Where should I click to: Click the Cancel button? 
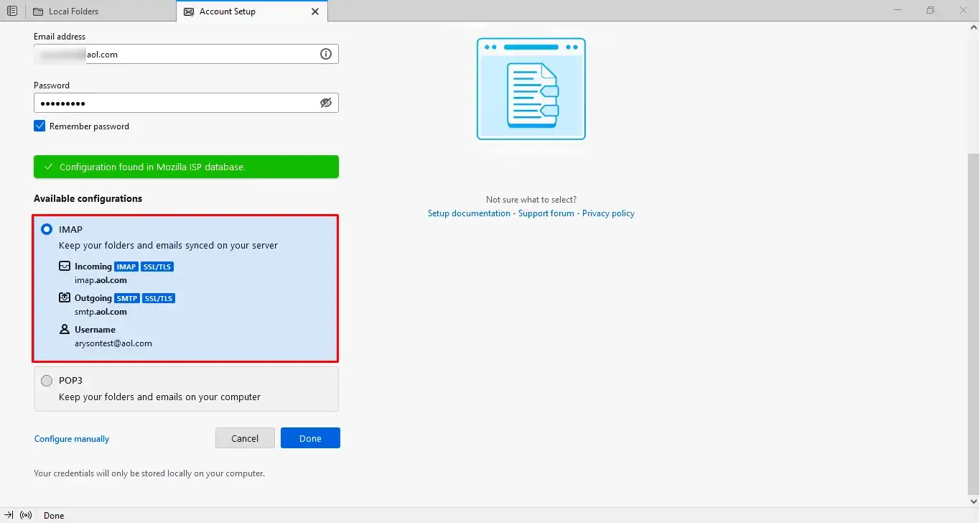245,438
